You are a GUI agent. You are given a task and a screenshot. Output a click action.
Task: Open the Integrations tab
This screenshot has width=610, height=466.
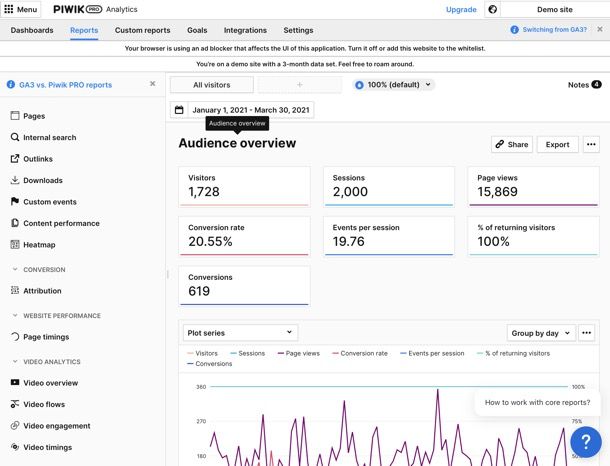pos(245,30)
